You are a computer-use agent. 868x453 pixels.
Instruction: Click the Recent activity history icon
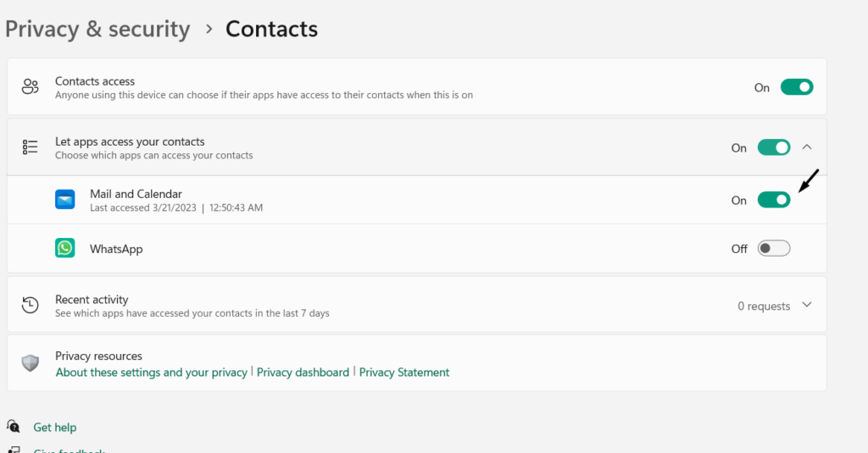[31, 306]
